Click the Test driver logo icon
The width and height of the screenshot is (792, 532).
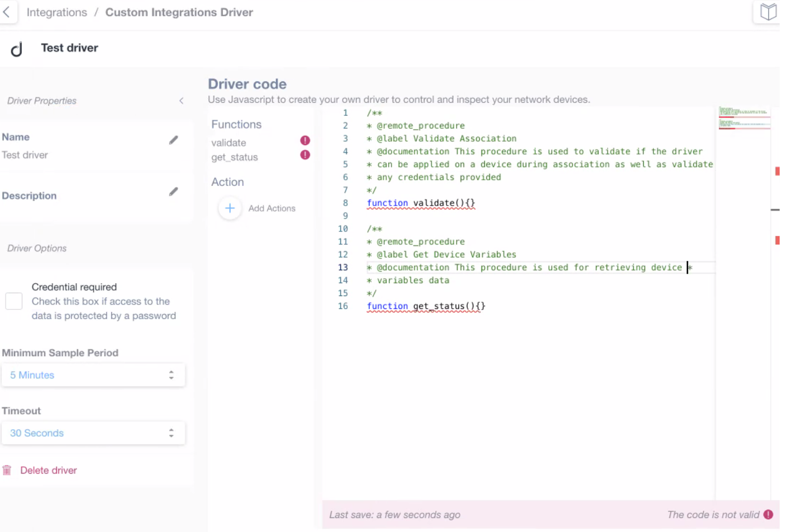click(16, 48)
